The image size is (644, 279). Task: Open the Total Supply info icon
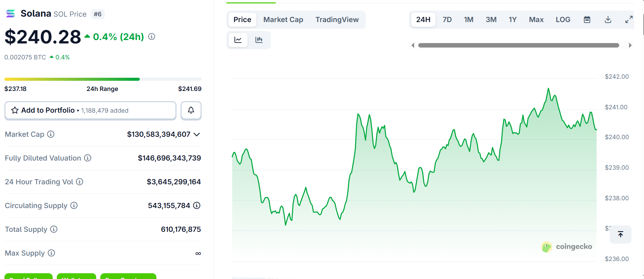(54, 229)
